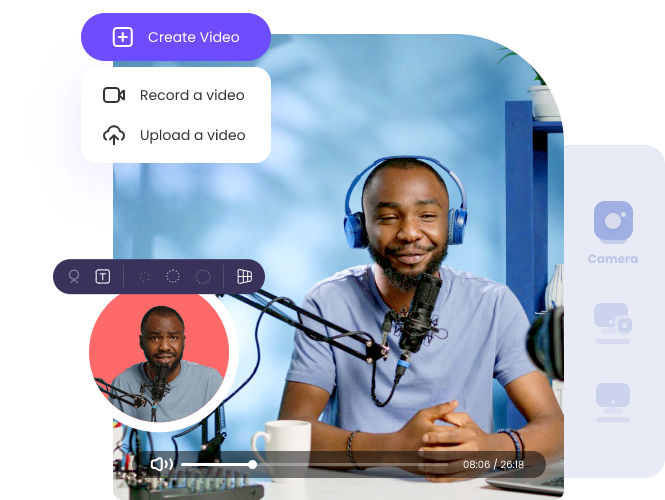Select the screen only mode icon

point(613,397)
